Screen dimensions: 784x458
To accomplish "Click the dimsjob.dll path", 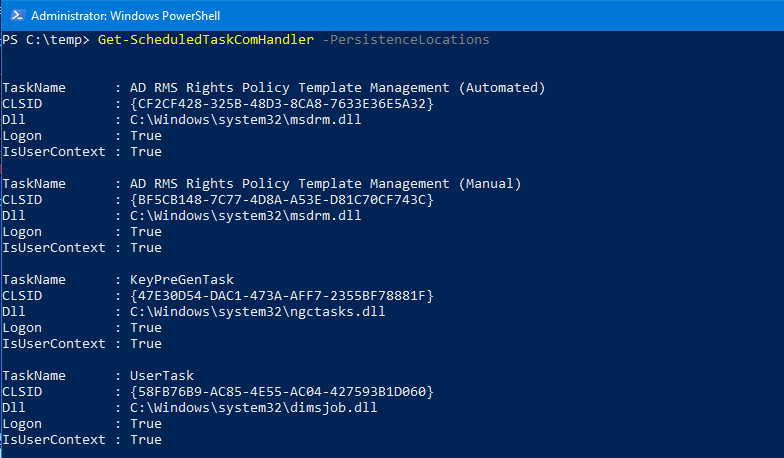I will 254,408.
